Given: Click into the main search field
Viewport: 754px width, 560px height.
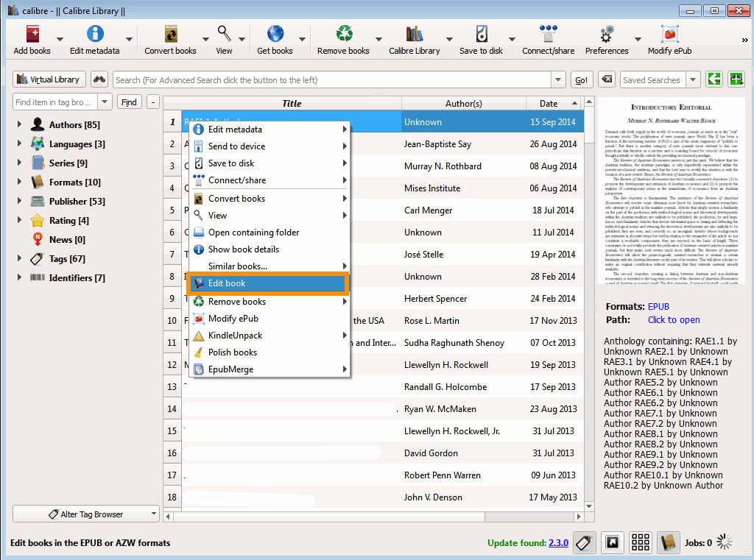Looking at the screenshot, I should 331,79.
